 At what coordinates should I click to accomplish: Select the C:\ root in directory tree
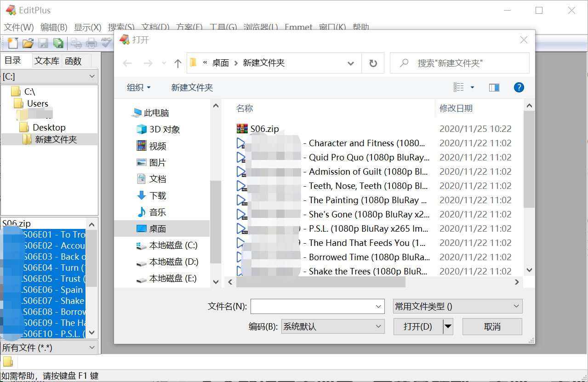(23, 91)
